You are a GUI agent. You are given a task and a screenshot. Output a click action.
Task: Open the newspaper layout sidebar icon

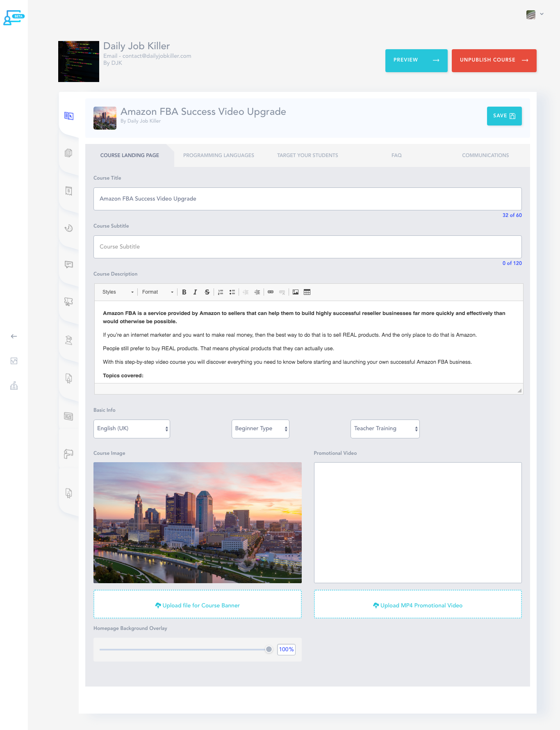[x=69, y=416]
